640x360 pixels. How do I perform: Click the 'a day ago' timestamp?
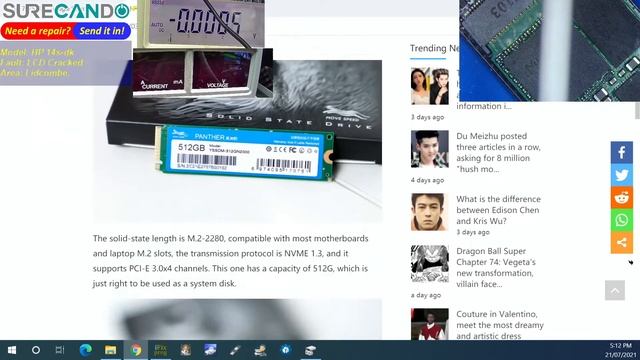[x=426, y=295]
